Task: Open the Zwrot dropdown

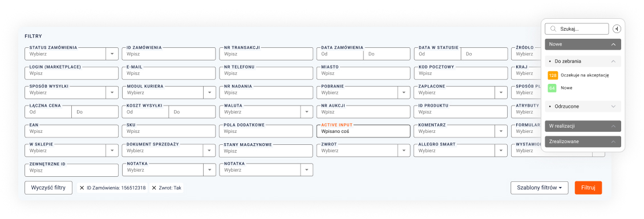Action: pos(363,151)
